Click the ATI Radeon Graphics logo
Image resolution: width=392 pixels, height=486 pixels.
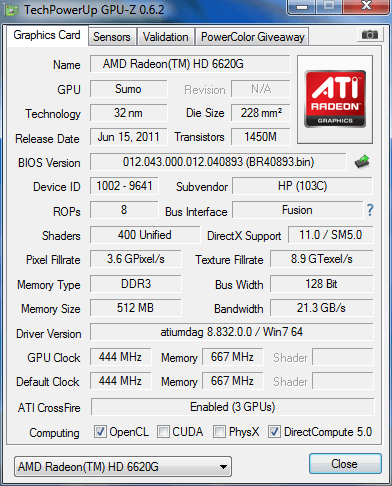[335, 99]
